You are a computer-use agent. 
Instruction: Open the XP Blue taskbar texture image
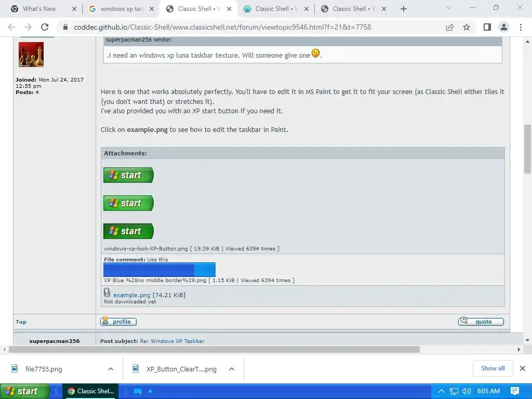point(159,270)
